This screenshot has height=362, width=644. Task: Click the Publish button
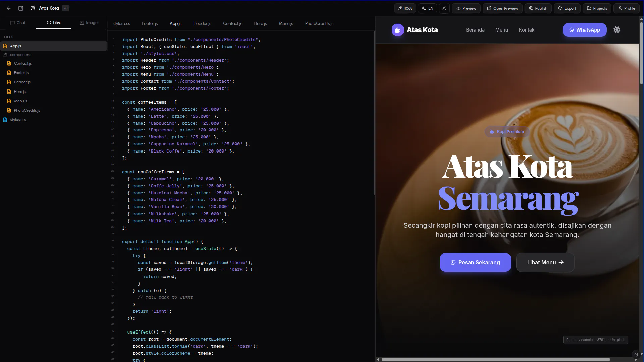pos(538,8)
